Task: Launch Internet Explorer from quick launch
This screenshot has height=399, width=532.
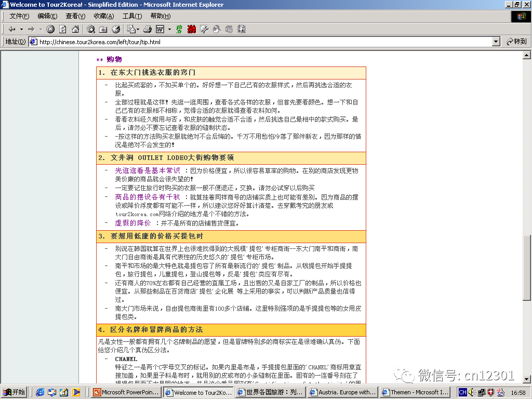Action: (40, 392)
